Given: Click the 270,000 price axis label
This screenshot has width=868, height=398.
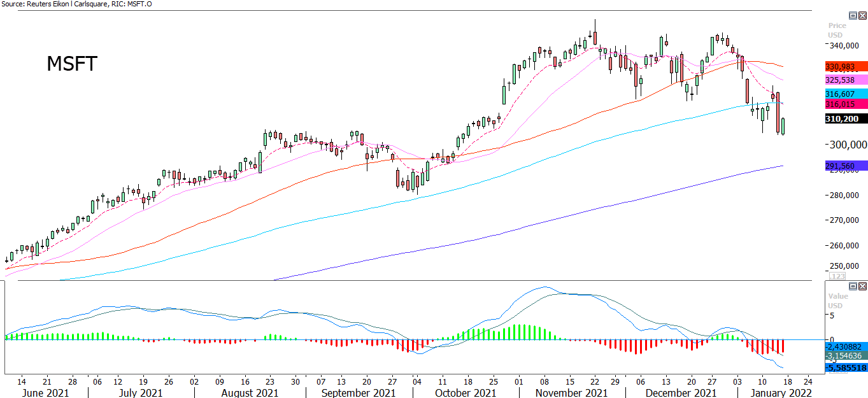Looking at the screenshot, I should [x=844, y=220].
